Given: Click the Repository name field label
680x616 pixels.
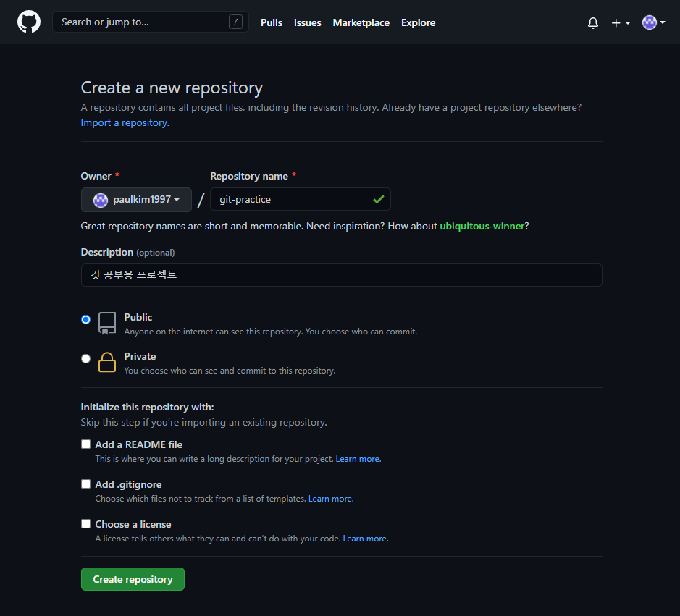Looking at the screenshot, I should [249, 176].
